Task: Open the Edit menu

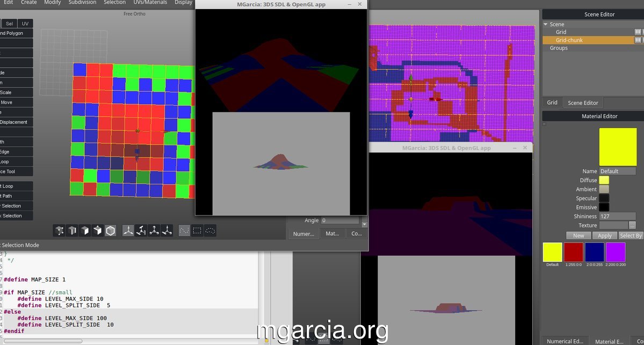Action: point(8,3)
